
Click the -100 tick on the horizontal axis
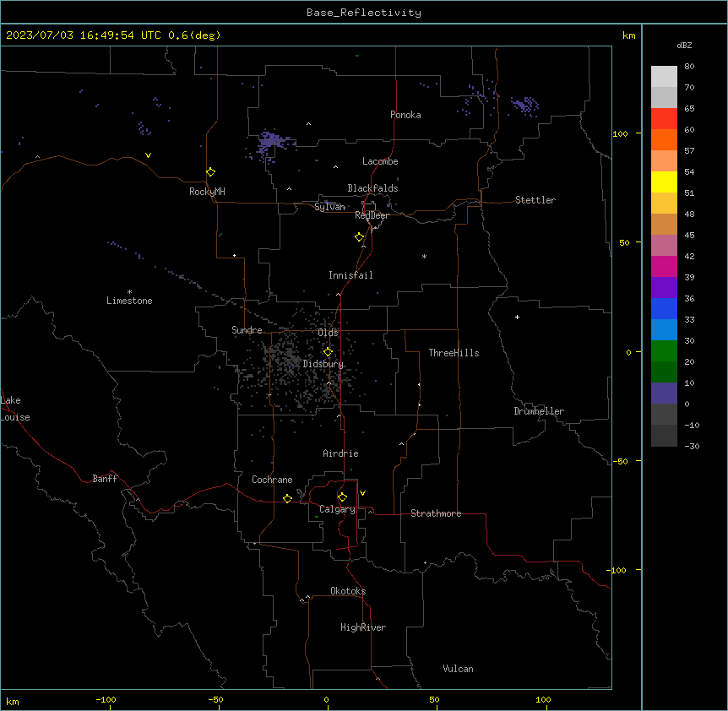pos(106,699)
